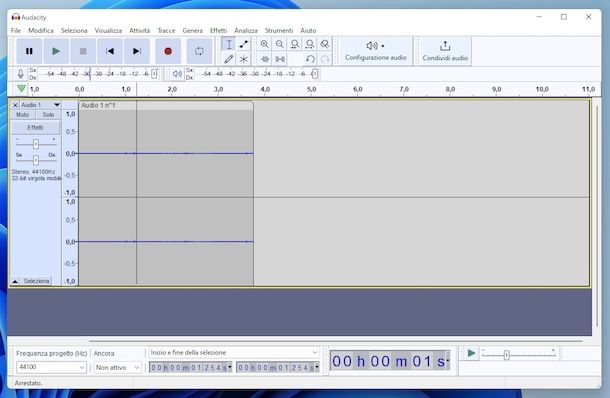Open the Analizza menu
This screenshot has height=398, width=610.
[246, 30]
